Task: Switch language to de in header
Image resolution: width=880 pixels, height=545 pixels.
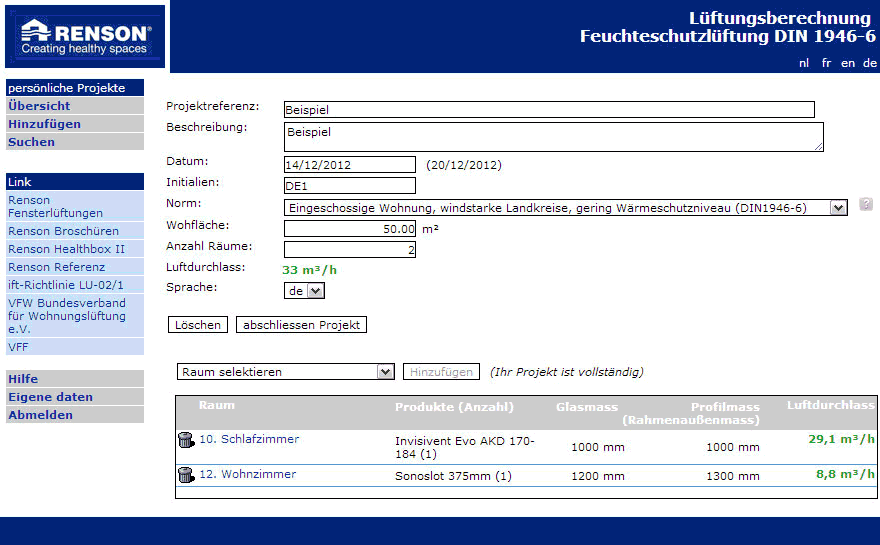Action: 869,63
